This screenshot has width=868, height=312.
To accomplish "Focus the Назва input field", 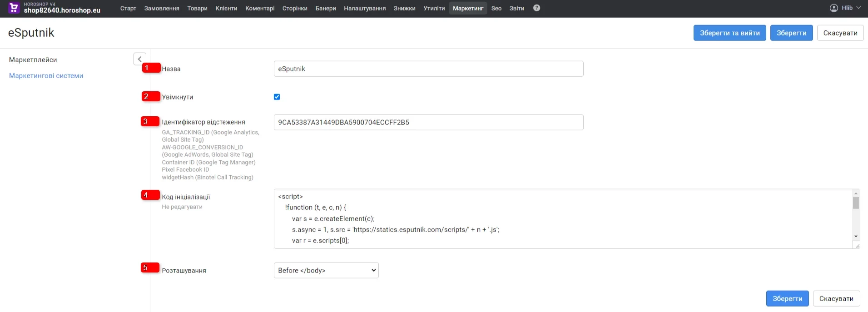I will click(x=428, y=69).
